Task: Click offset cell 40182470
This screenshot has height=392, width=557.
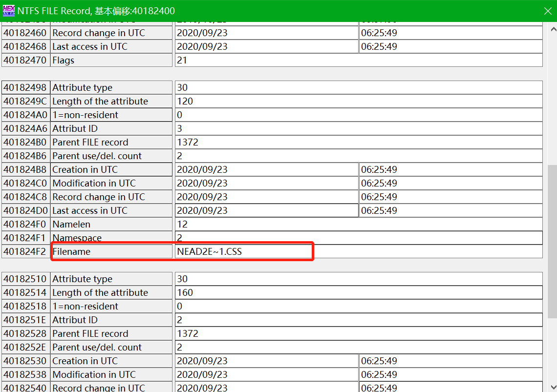Action: click(25, 61)
